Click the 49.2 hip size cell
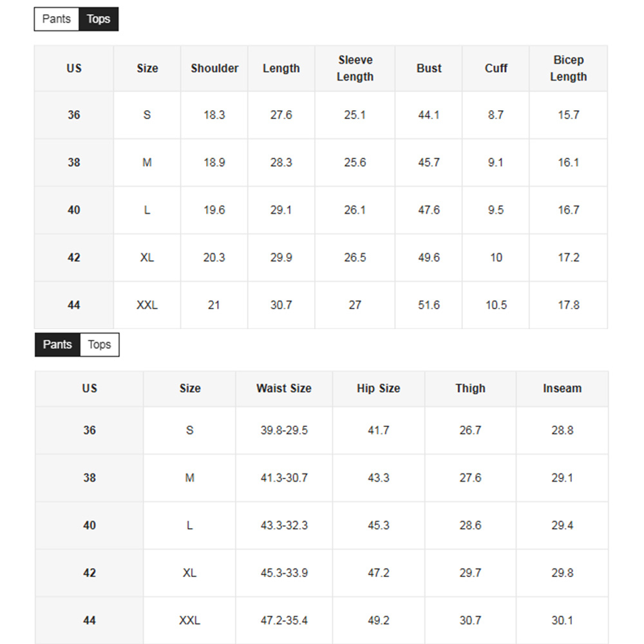Image resolution: width=644 pixels, height=644 pixels. point(379,621)
